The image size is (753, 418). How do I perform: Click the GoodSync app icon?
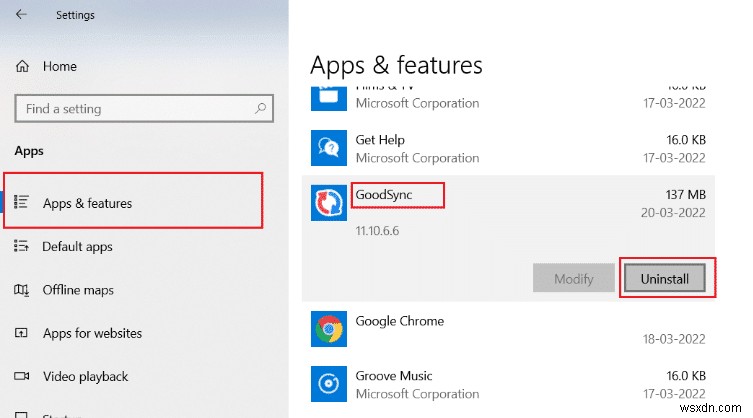[328, 203]
